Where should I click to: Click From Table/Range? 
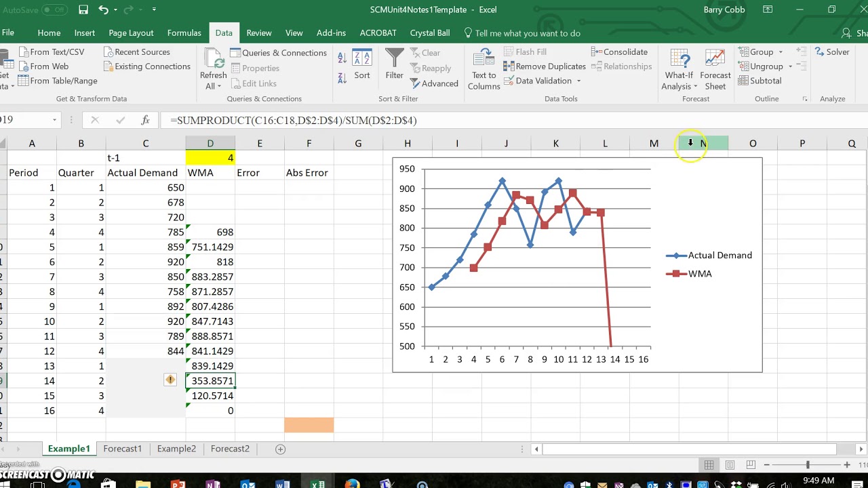point(58,80)
